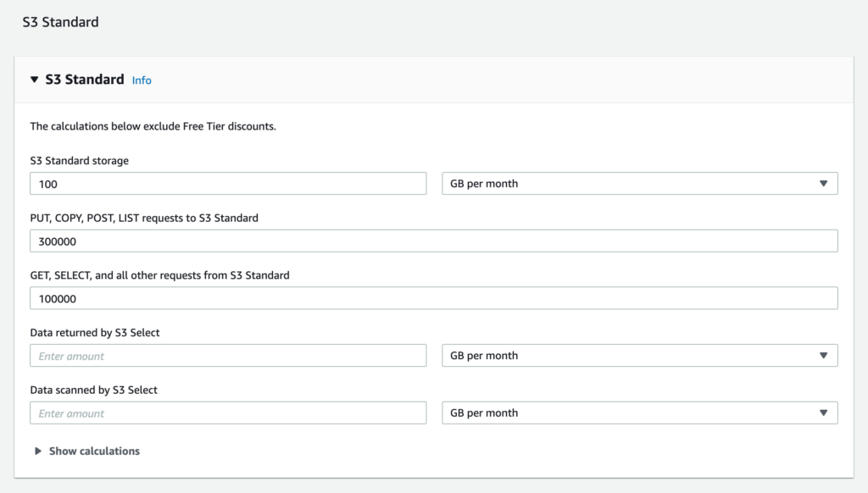Open the Info link beside S3 Standard
The image size is (868, 493).
click(x=142, y=80)
